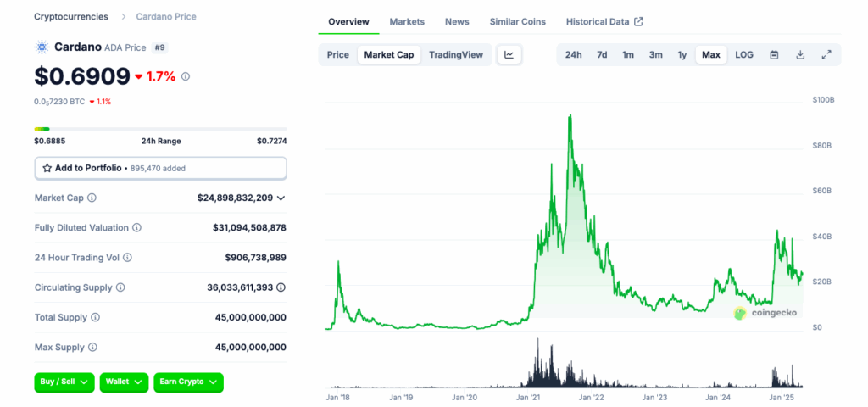This screenshot has width=868, height=407.
Task: Click the Jan '25 axis label
Action: coord(782,398)
